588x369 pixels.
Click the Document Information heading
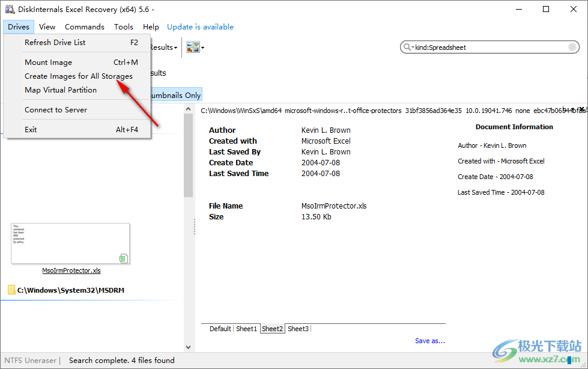click(x=514, y=127)
